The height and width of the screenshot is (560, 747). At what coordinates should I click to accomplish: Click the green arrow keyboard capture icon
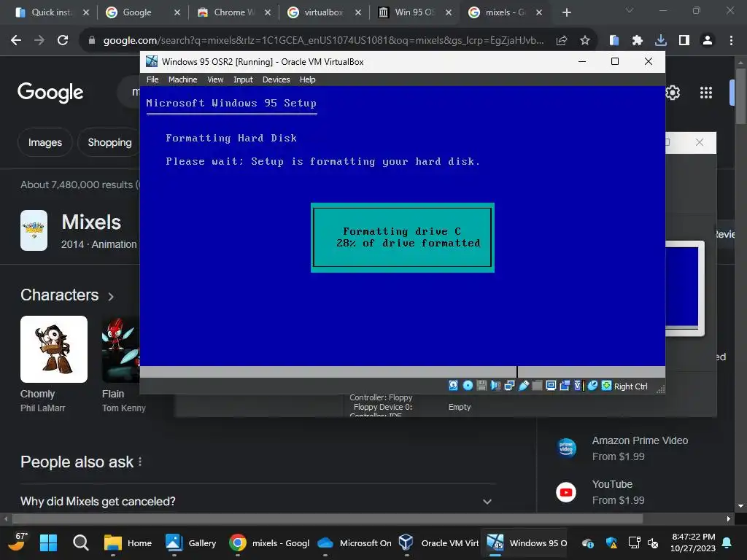click(606, 386)
